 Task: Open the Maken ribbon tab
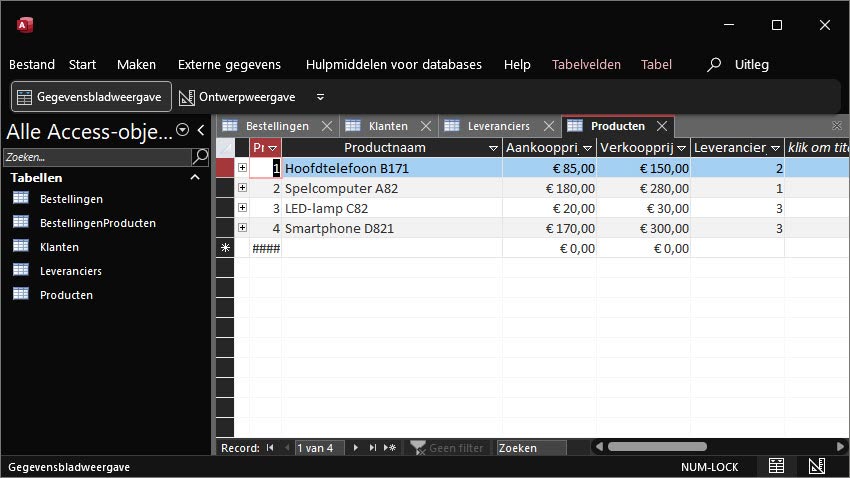click(136, 64)
